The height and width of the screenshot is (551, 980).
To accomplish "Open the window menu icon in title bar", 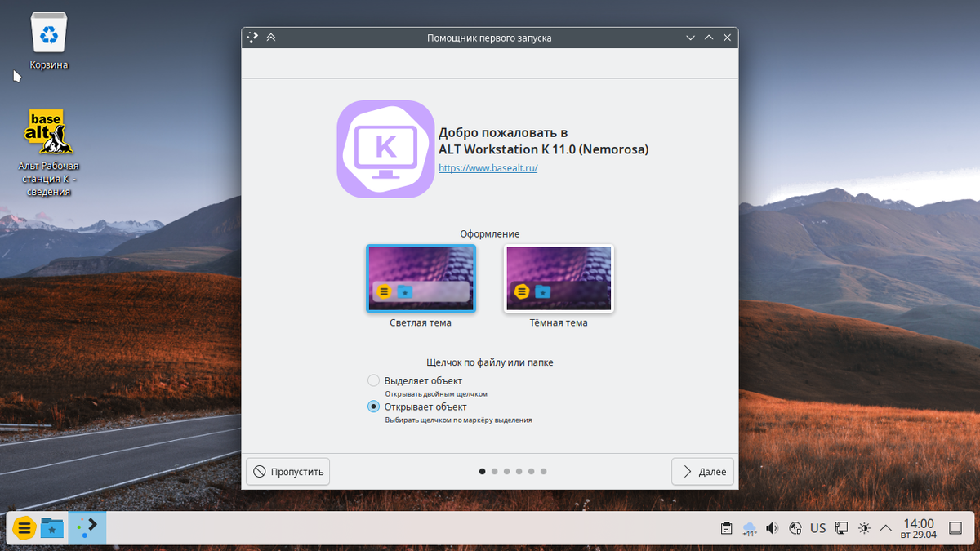I will pyautogui.click(x=253, y=38).
